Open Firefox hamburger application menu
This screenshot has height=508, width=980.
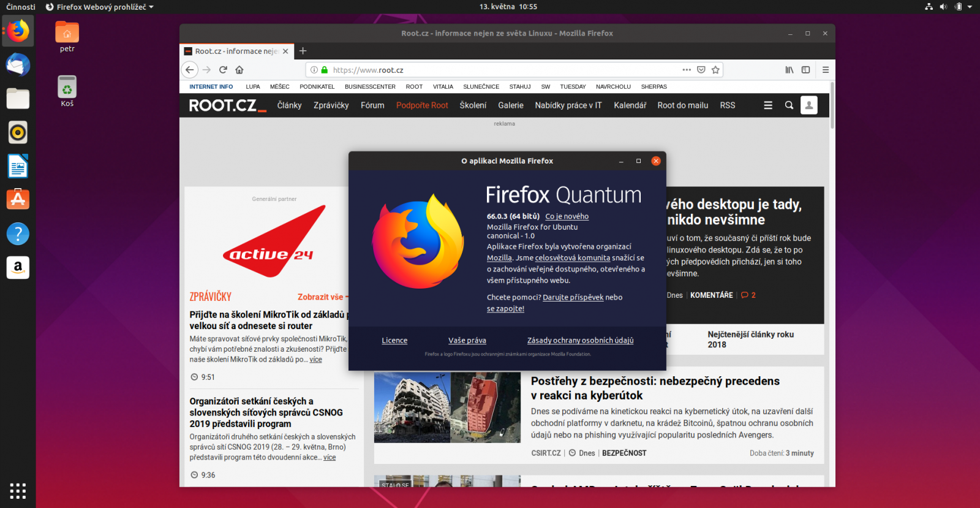click(826, 70)
